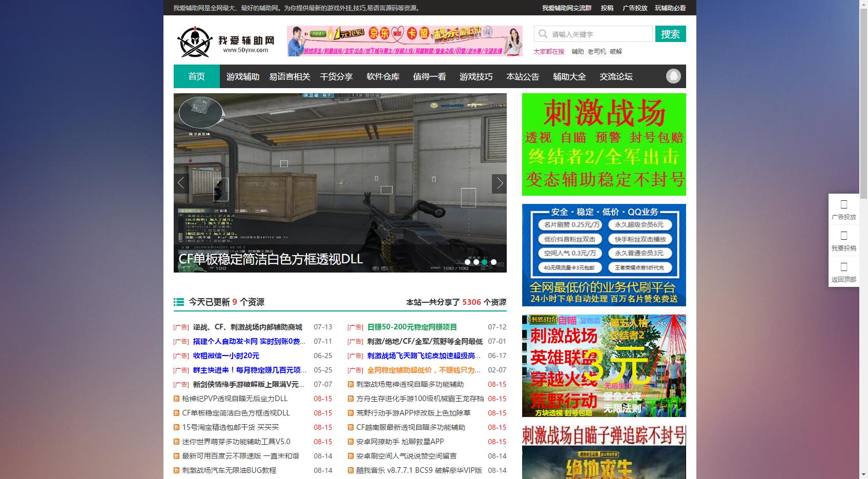Open 日赚50-200元稳定网赚项目 link
This screenshot has height=479, width=868.
[412, 327]
